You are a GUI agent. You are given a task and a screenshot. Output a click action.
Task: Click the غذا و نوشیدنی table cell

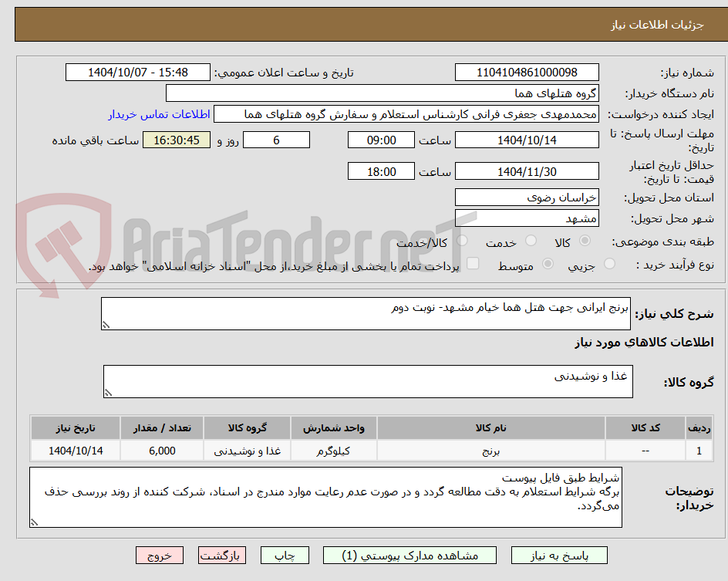247,451
